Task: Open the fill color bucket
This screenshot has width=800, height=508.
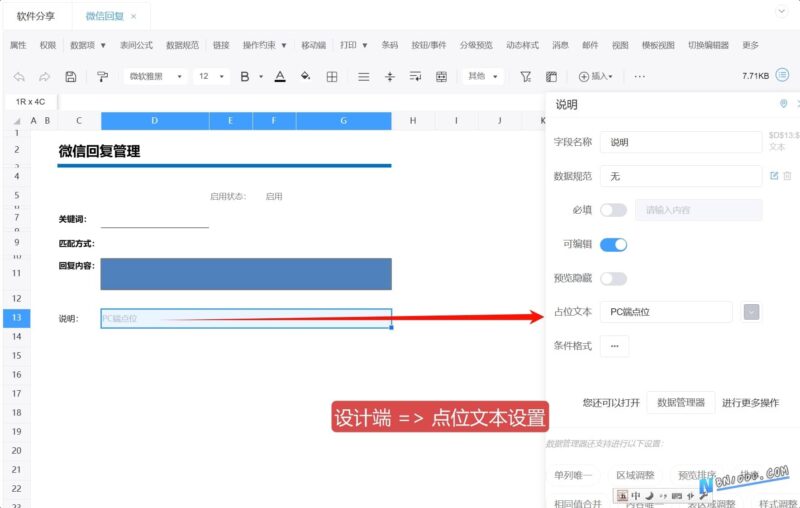Action: pos(305,77)
